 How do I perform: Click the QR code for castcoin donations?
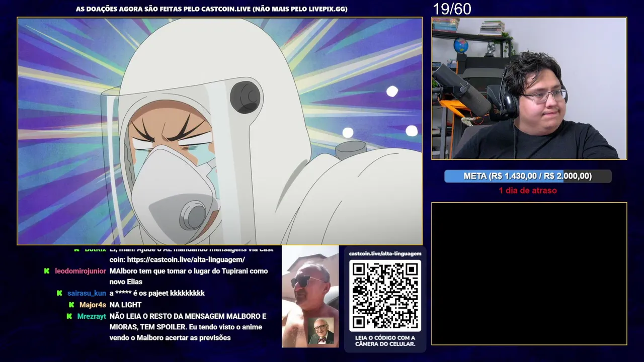click(385, 296)
